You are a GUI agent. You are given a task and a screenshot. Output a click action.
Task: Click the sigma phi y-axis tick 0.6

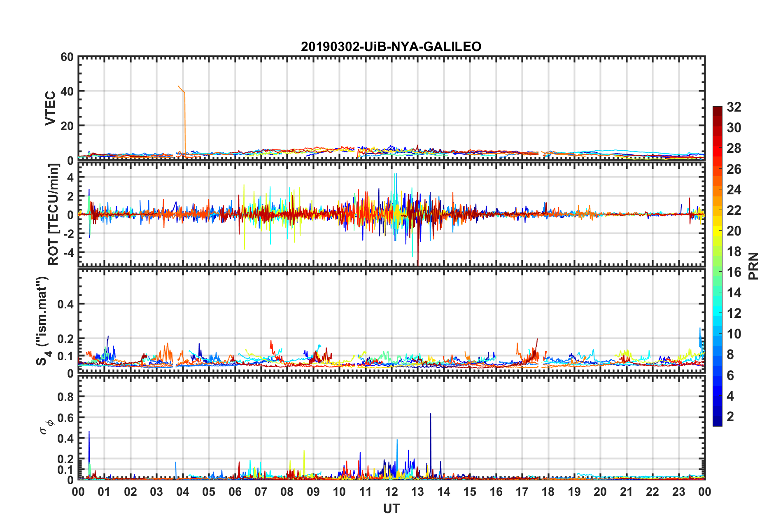tap(65, 418)
